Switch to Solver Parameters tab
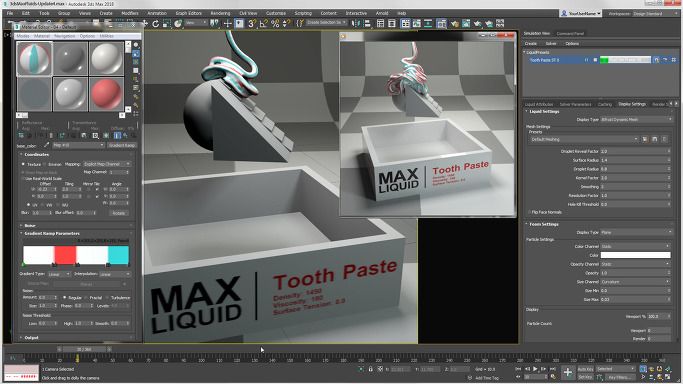683x384 pixels. click(x=575, y=104)
